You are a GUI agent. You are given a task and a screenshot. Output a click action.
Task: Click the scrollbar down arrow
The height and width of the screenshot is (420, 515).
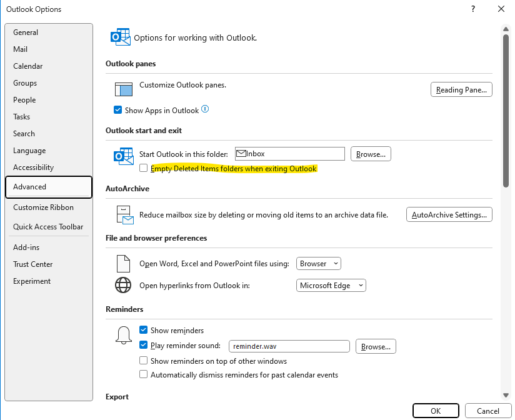(506, 396)
